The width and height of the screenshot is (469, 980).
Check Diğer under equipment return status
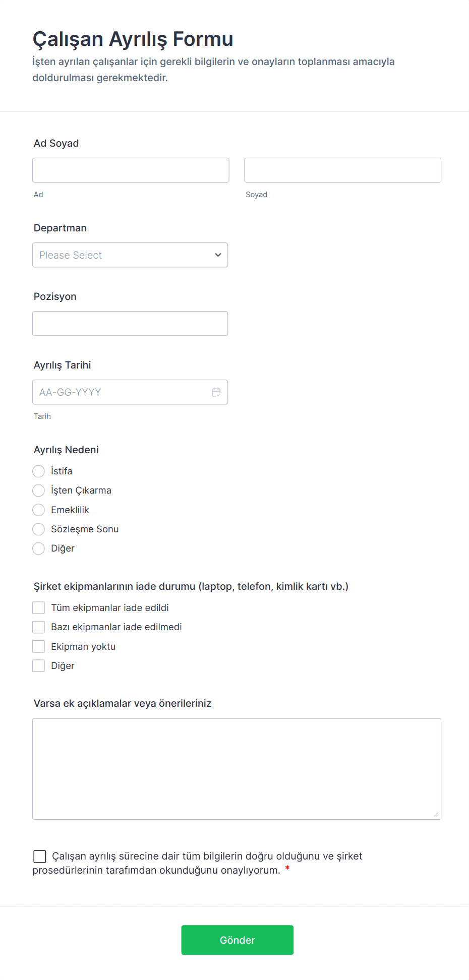[39, 666]
